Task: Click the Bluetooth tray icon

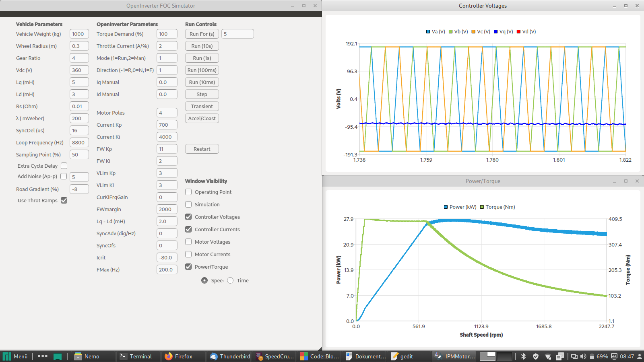Action: [x=523, y=356]
